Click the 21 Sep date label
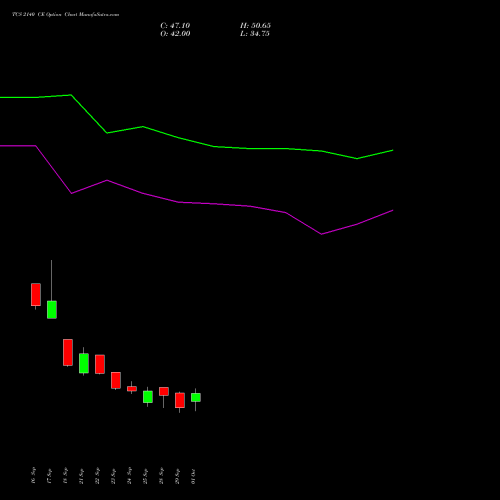Image resolution: width=500 pixels, height=500 pixels. [x=81, y=476]
